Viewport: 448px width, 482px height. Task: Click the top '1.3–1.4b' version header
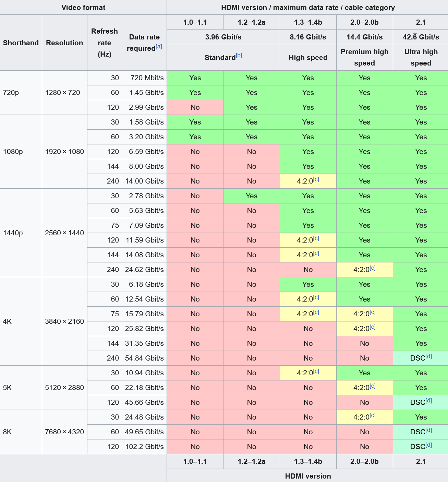coord(308,22)
